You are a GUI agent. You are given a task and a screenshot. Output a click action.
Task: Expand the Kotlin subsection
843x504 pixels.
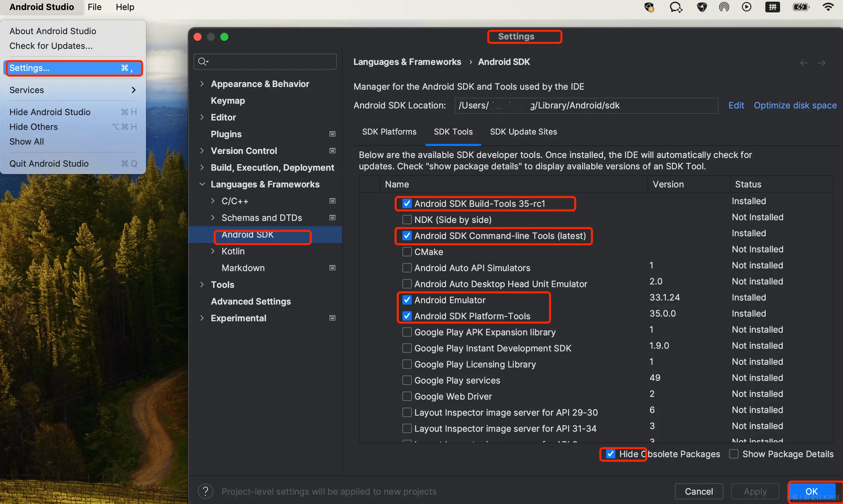click(213, 251)
